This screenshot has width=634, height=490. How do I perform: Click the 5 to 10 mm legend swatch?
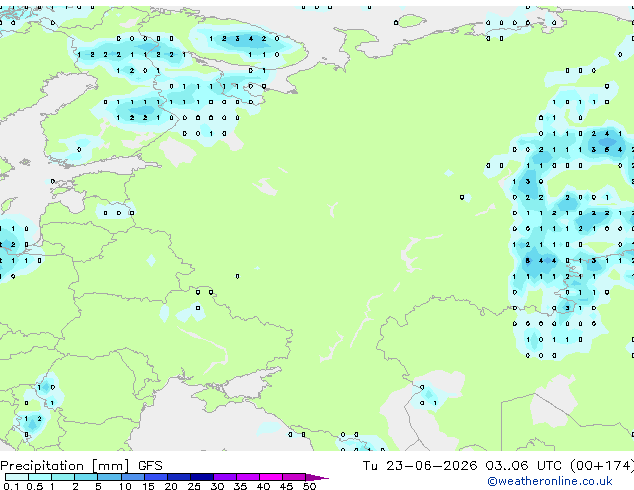click(110, 477)
